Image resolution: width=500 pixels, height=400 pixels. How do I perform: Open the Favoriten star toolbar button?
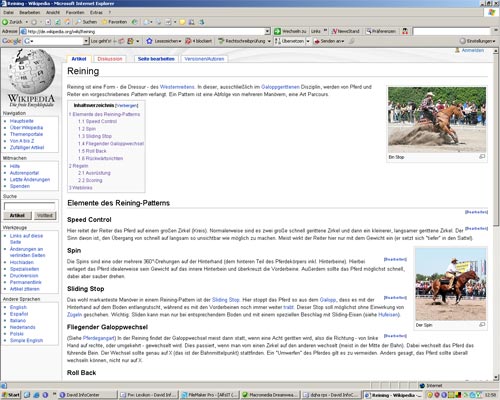pos(114,22)
